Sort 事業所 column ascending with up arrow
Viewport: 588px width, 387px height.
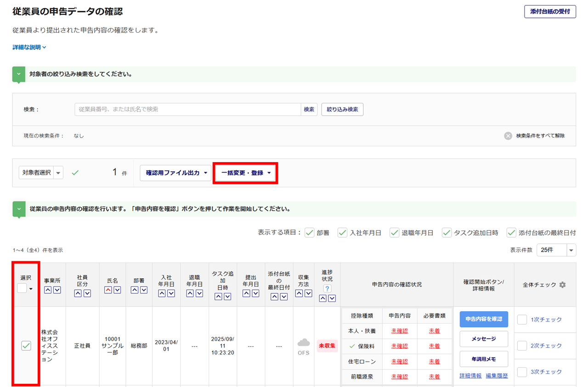pos(48,290)
